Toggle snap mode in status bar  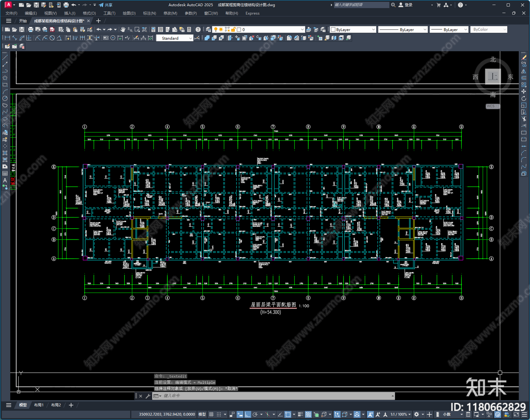pyautogui.click(x=219, y=414)
